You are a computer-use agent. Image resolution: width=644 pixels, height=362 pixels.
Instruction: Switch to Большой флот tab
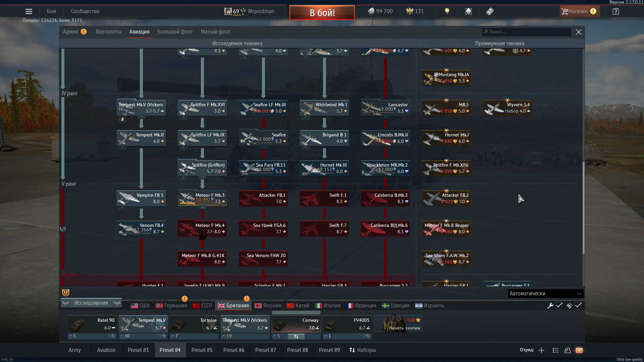175,32
